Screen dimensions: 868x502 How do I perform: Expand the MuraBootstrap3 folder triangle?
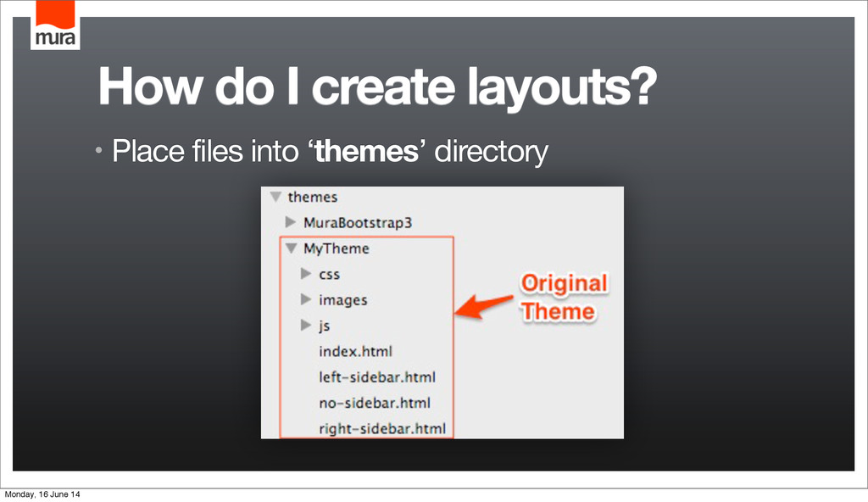coord(291,222)
